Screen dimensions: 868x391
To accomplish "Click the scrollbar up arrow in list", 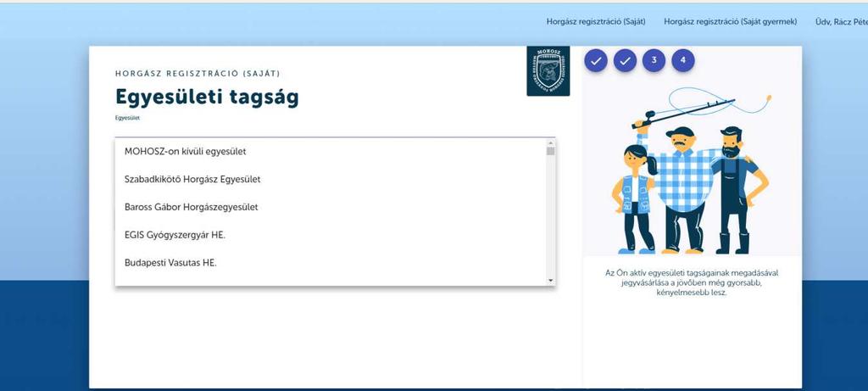I will [x=550, y=142].
